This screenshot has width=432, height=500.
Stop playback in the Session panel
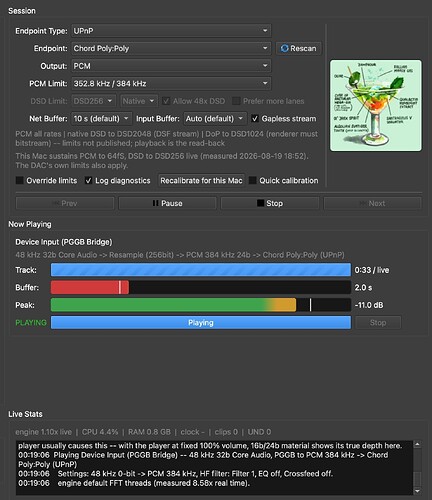tap(270, 203)
